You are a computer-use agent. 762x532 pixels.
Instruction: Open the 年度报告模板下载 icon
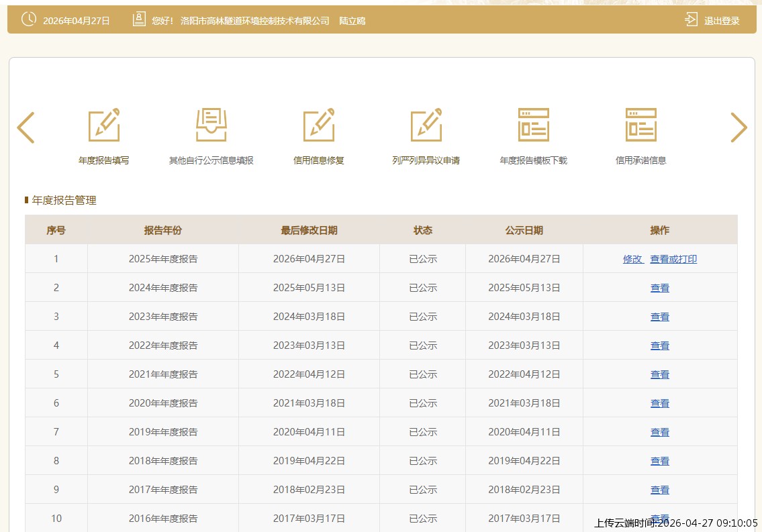coord(534,125)
